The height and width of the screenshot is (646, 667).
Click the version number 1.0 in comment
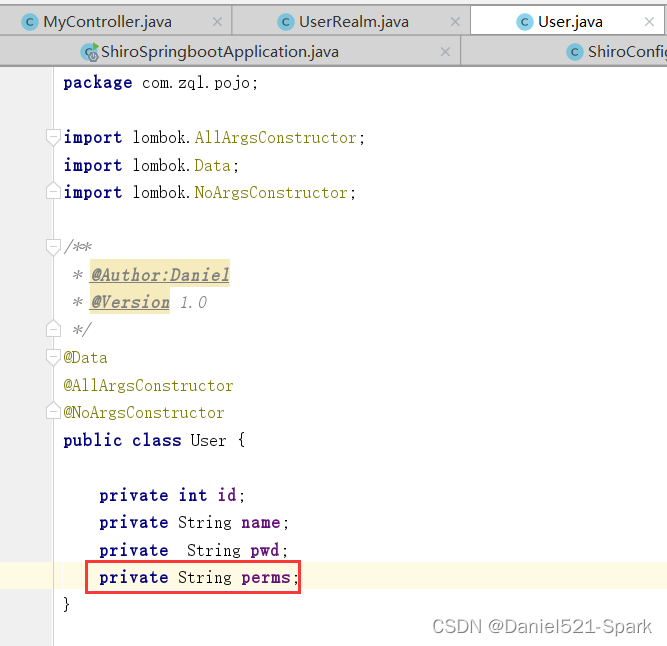194,302
